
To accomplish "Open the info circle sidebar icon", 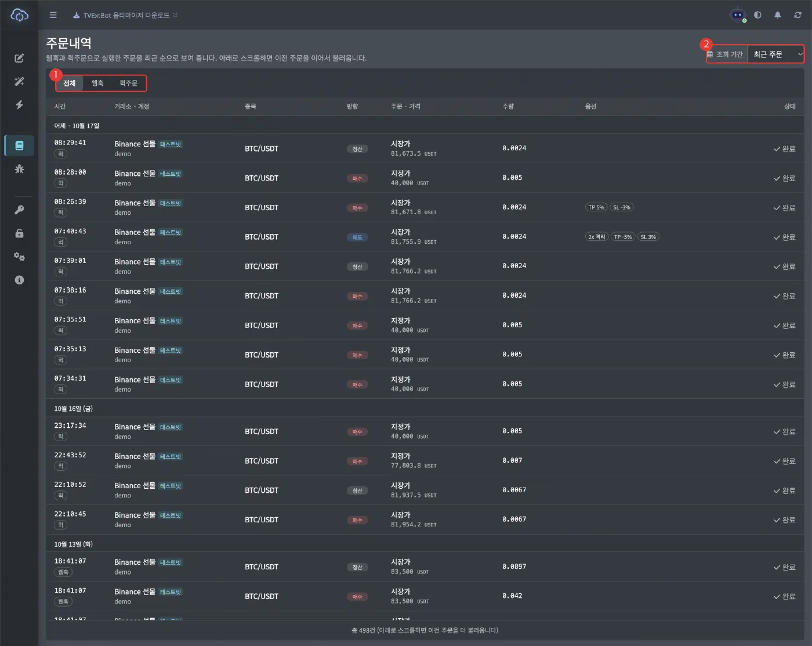I will [x=19, y=280].
